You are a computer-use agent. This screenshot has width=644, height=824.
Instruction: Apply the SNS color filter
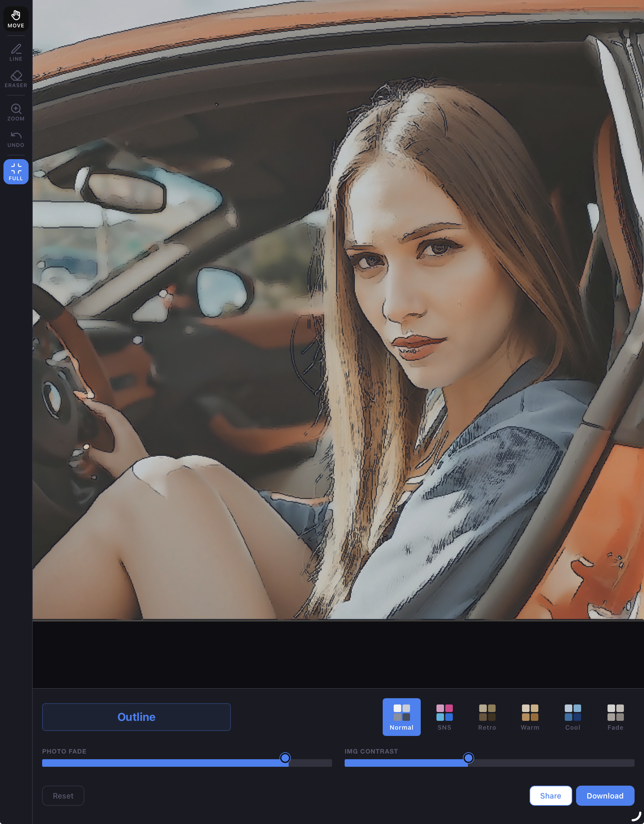(x=444, y=717)
